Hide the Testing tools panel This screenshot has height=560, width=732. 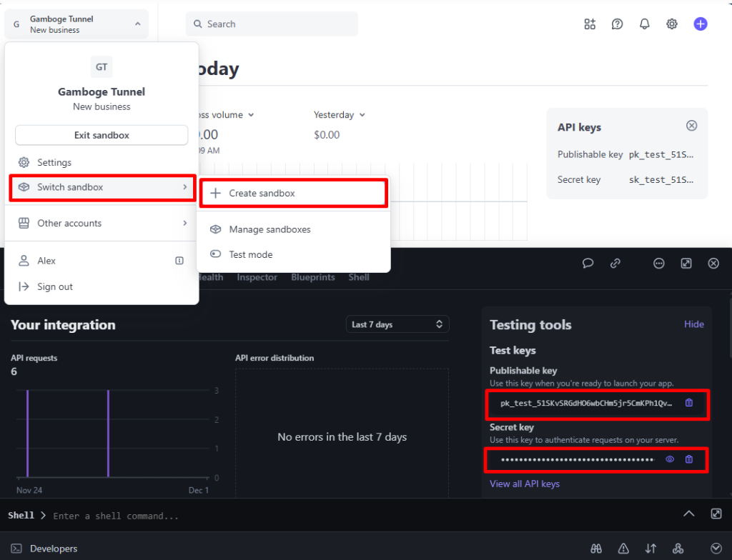coord(693,324)
